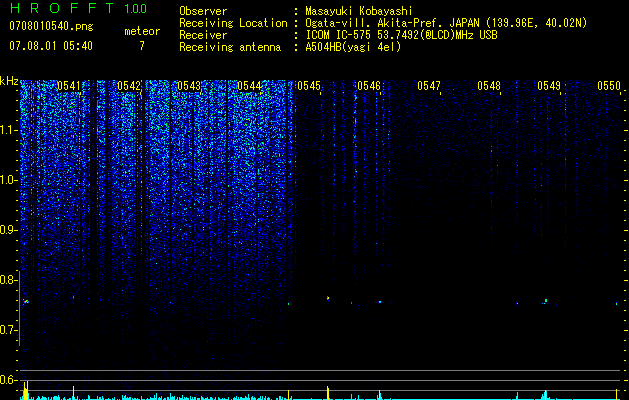Click the 0549 time marker

[x=549, y=86]
